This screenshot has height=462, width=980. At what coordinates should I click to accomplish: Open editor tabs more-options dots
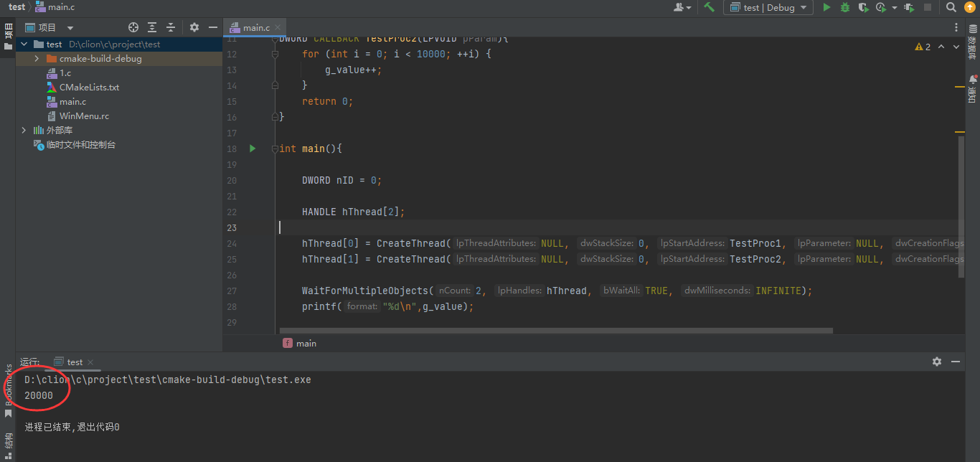coord(956,27)
